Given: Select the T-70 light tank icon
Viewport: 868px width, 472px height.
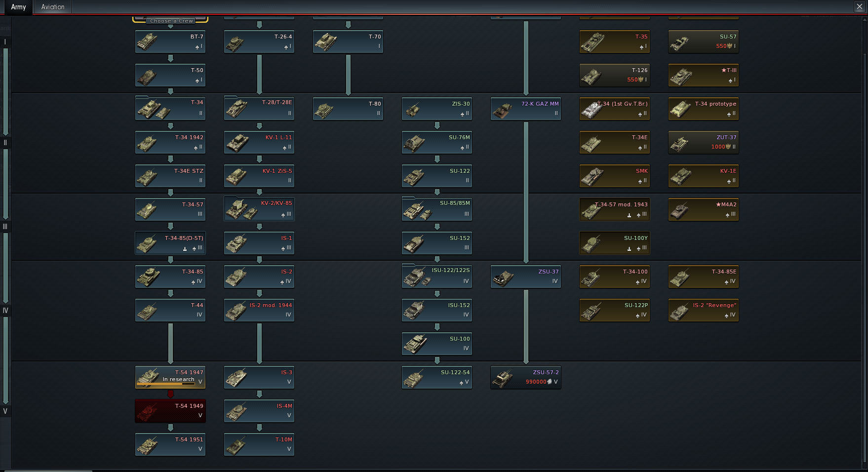Looking at the screenshot, I should pyautogui.click(x=325, y=41).
